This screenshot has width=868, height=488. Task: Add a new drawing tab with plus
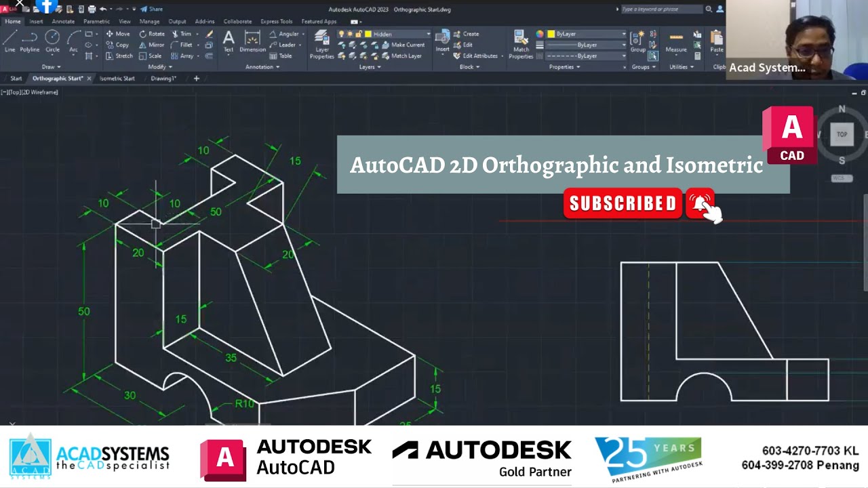pos(197,78)
